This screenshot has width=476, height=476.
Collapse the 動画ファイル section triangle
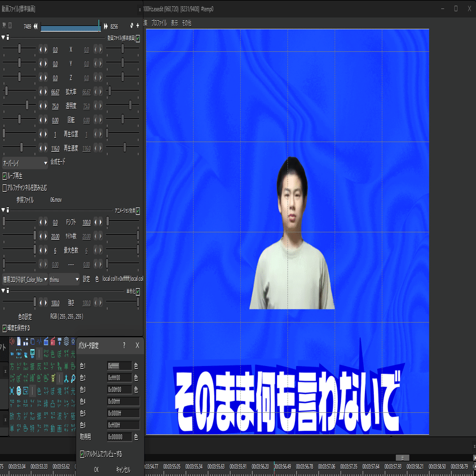tap(3, 37)
